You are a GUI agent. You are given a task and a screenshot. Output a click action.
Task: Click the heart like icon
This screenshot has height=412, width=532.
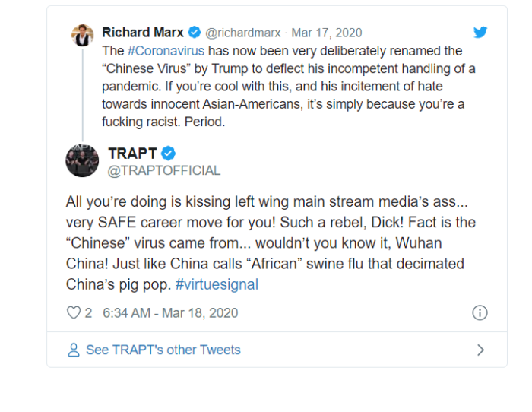[74, 312]
